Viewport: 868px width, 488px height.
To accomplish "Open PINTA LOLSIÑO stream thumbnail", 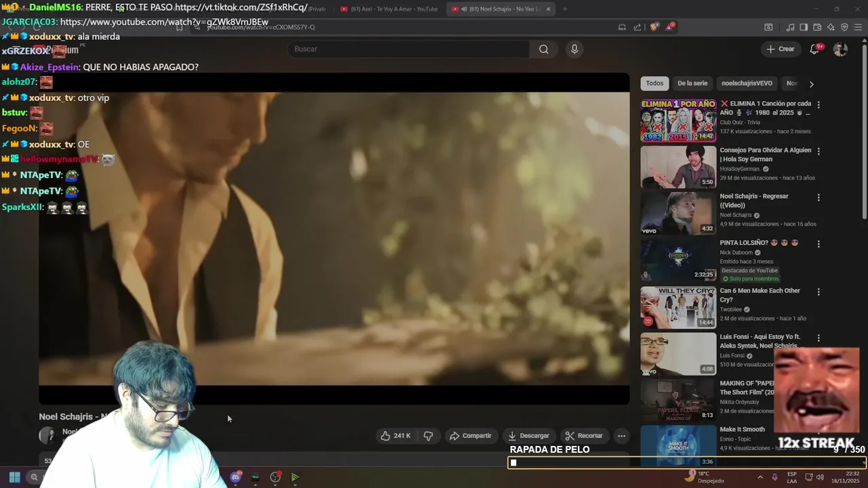I will click(678, 260).
